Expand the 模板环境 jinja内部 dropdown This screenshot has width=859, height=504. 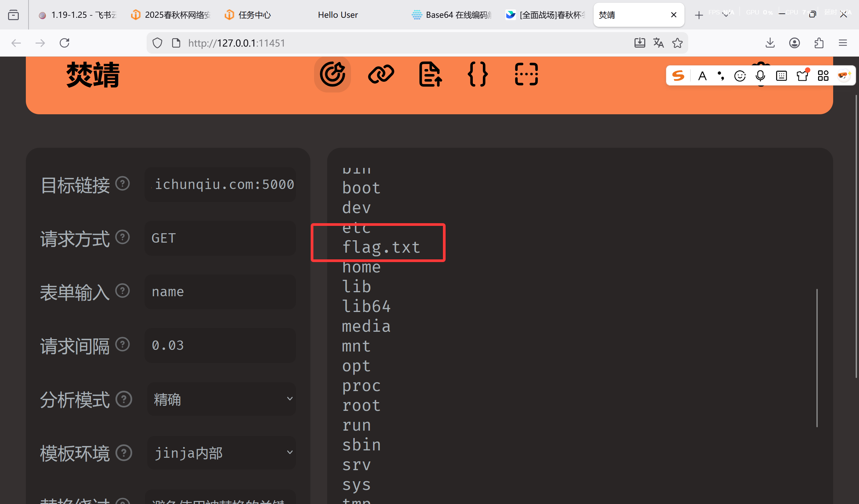(221, 453)
